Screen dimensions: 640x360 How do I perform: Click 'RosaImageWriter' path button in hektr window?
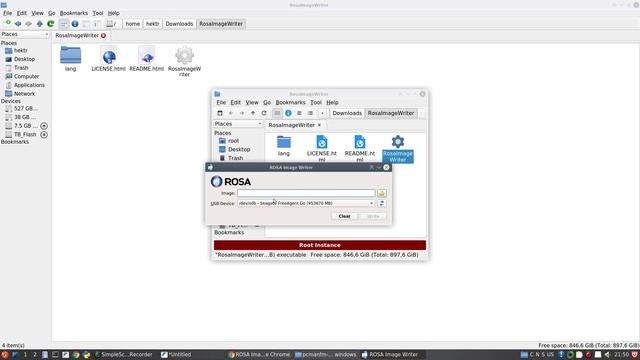click(x=221, y=24)
